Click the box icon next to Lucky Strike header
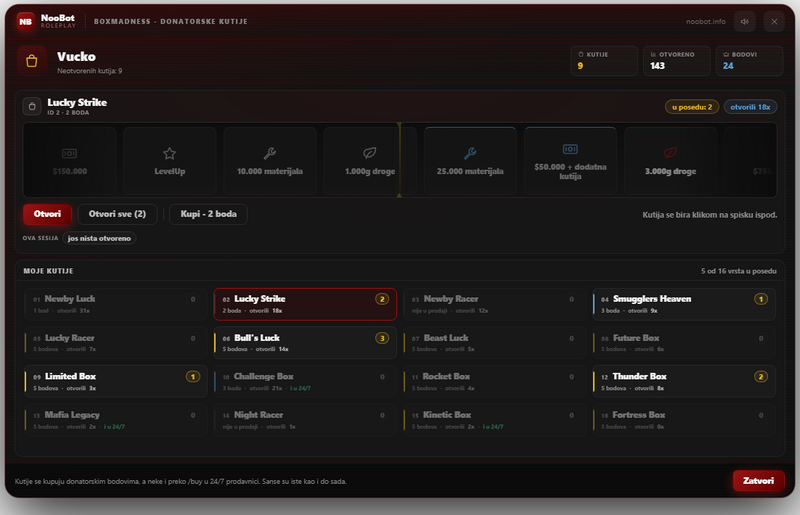 (x=32, y=106)
